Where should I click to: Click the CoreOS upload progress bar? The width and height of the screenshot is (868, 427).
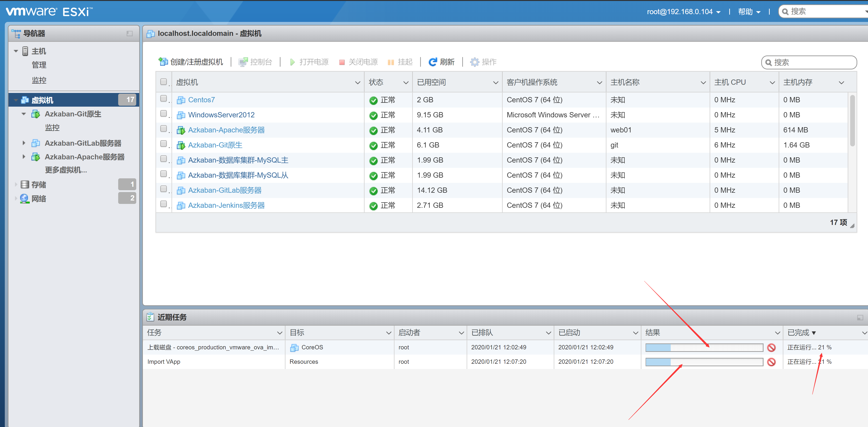point(704,348)
